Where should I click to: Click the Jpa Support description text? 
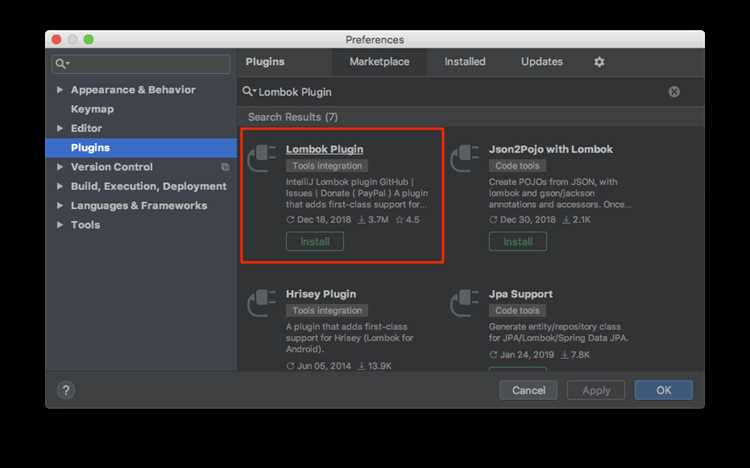[559, 332]
